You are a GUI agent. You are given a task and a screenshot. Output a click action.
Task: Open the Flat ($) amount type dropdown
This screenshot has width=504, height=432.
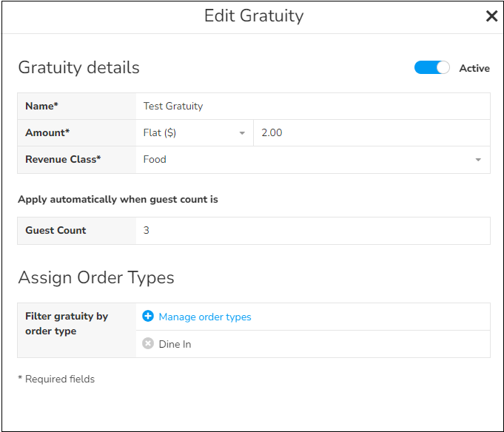click(192, 133)
